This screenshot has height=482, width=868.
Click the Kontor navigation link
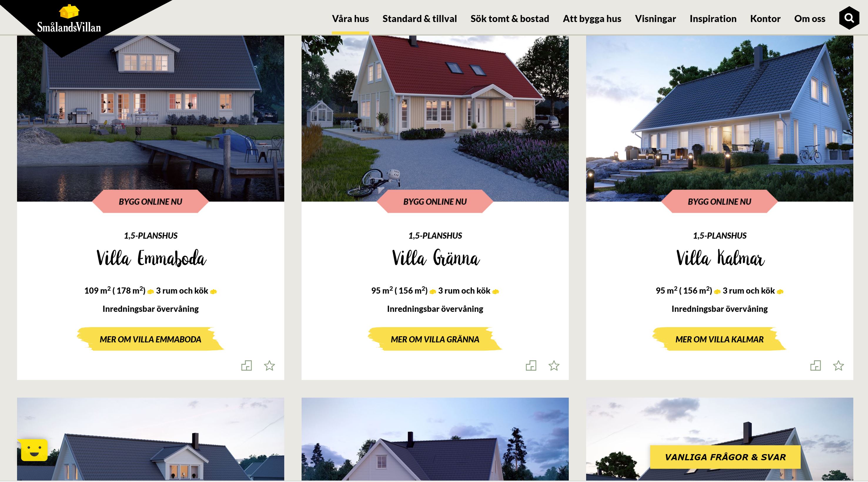pos(765,19)
